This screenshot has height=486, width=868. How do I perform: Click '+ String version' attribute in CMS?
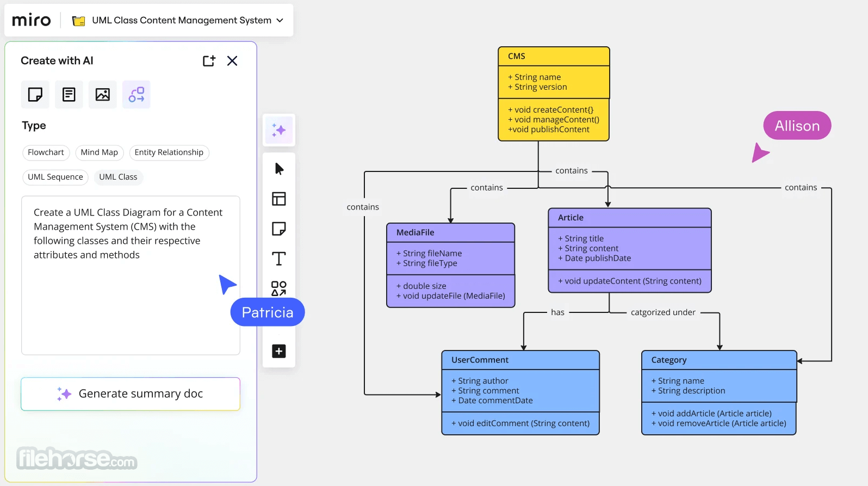point(537,87)
